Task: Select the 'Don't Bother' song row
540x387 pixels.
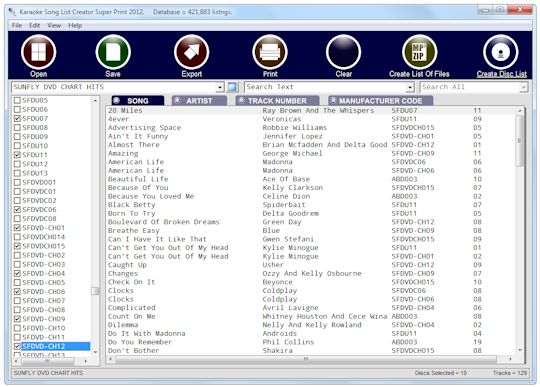Action: click(x=311, y=351)
